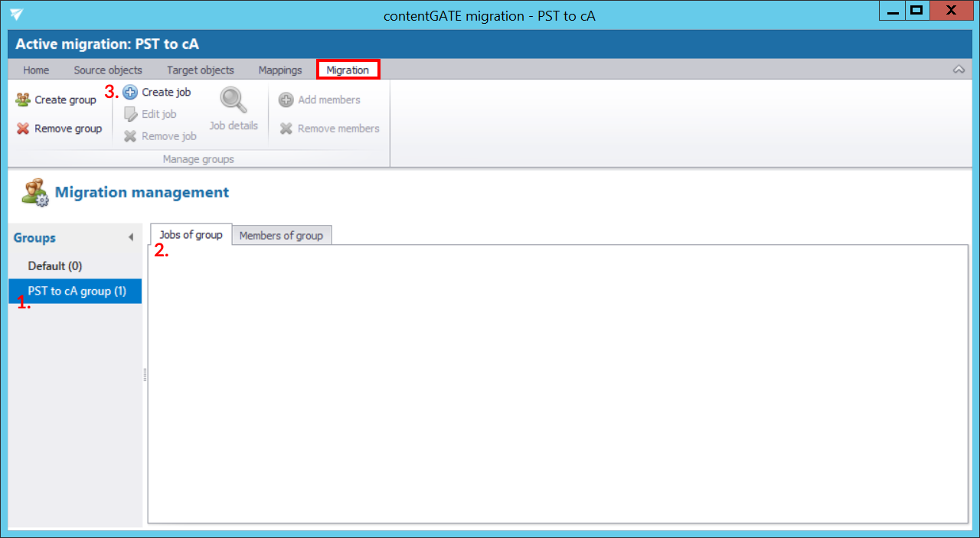
Task: Select PST to cA group (1)
Action: click(75, 291)
